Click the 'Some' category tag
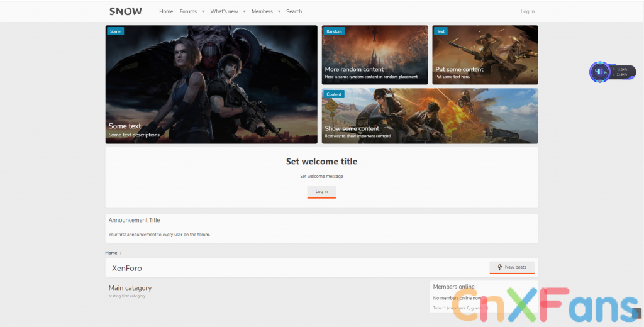 point(116,31)
